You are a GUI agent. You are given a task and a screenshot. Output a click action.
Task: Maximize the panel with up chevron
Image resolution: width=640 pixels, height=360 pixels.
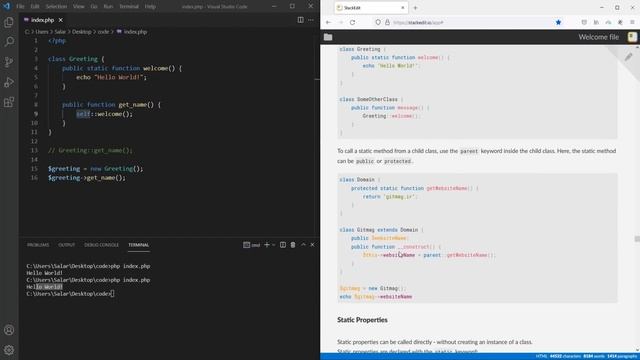pyautogui.click(x=303, y=244)
